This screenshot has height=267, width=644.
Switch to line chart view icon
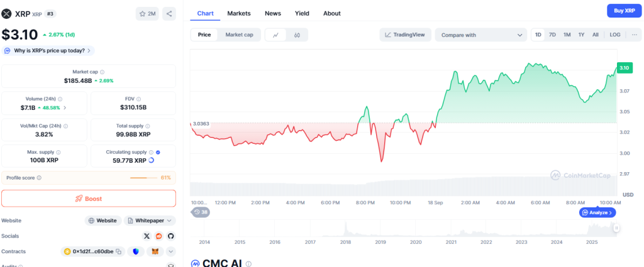click(276, 35)
